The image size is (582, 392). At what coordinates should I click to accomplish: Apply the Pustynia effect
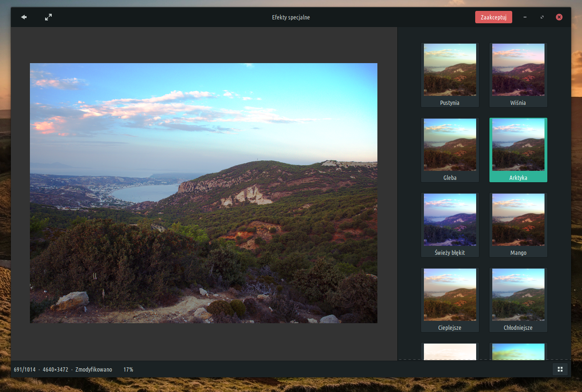pos(450,75)
